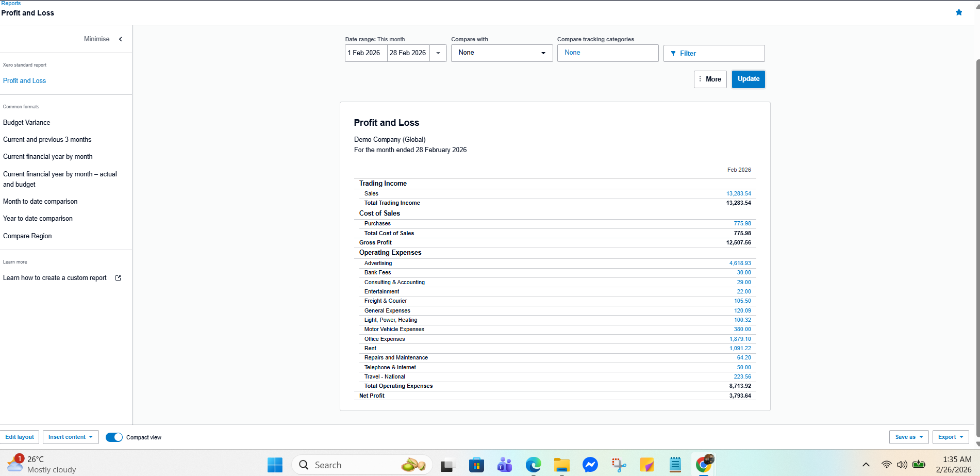This screenshot has height=476, width=980.
Task: Open the date range preset dropdown arrow
Action: click(438, 53)
